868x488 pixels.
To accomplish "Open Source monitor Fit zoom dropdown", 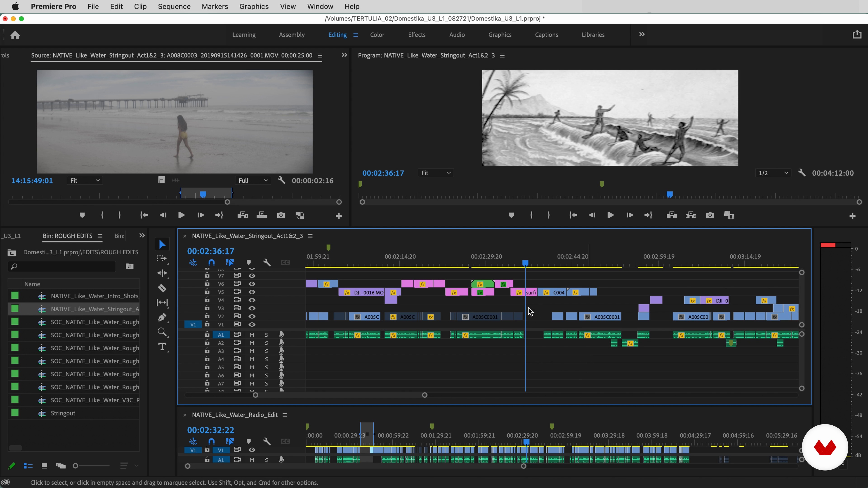I will point(85,181).
